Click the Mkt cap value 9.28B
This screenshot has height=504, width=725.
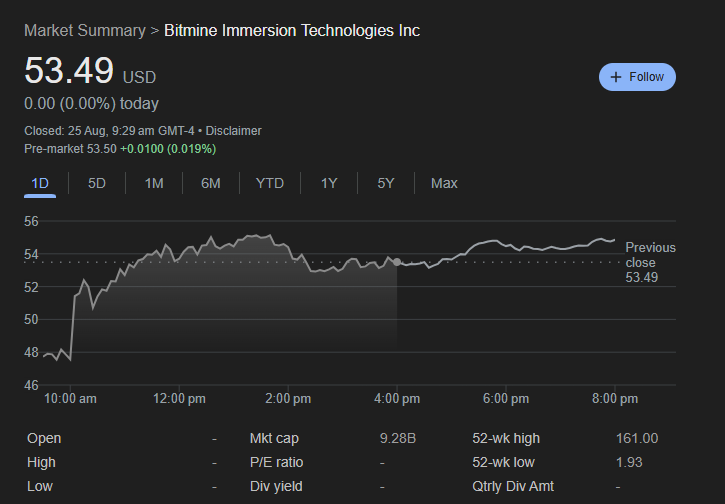(x=399, y=438)
